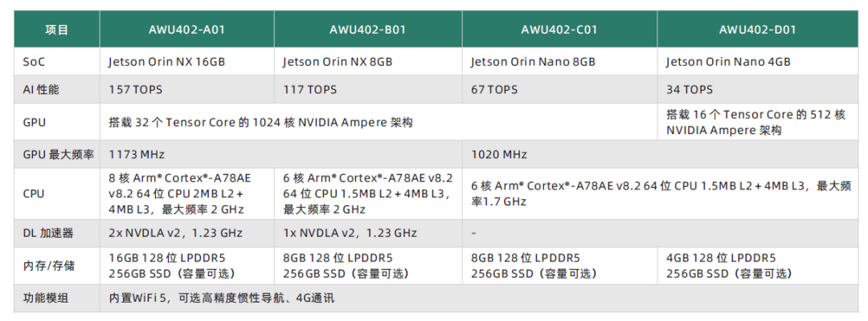Select the AWU402-B01 column header
The image size is (868, 321).
click(x=367, y=30)
